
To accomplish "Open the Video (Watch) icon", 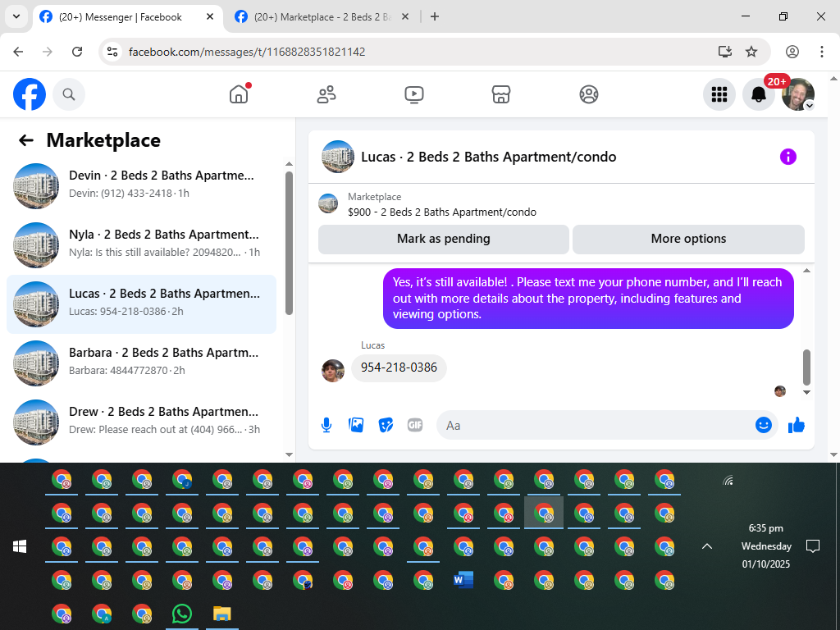I will click(413, 95).
